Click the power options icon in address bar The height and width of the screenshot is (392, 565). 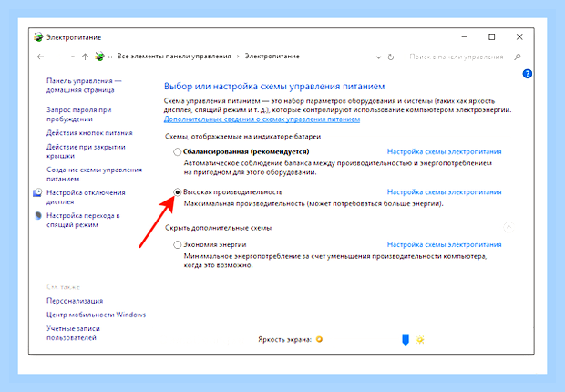(99, 57)
